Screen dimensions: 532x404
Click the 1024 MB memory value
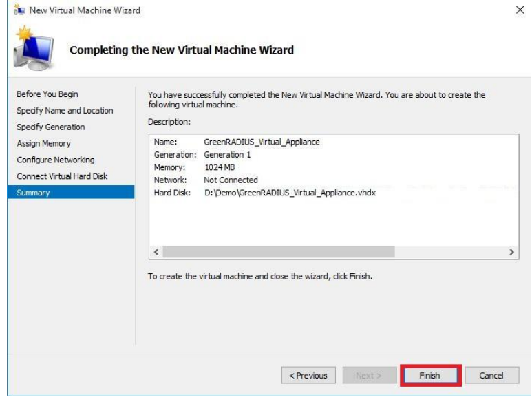pyautogui.click(x=220, y=167)
